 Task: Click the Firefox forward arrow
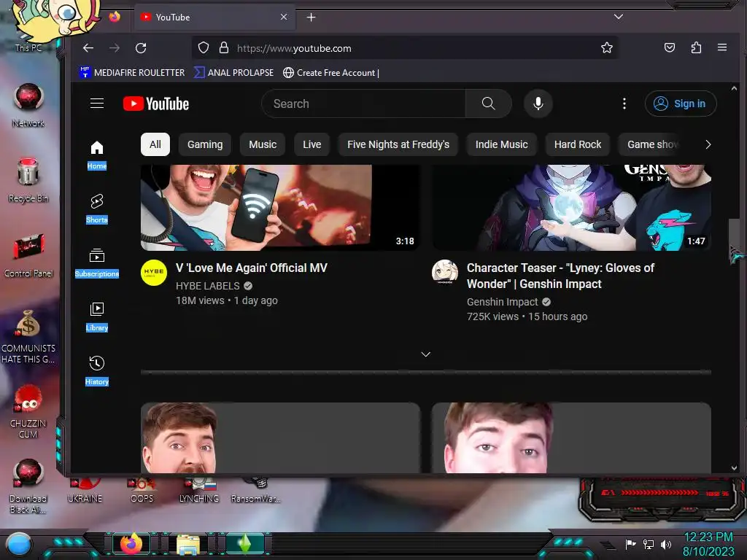(115, 48)
